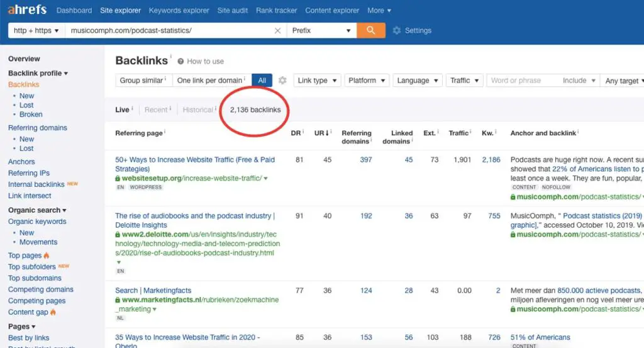Open the Referring domains sidebar link

coord(37,128)
